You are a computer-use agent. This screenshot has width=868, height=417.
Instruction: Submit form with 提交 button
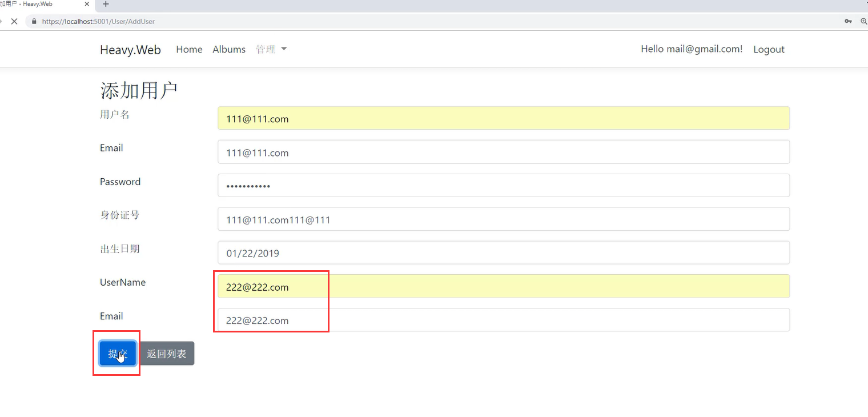[x=118, y=354]
